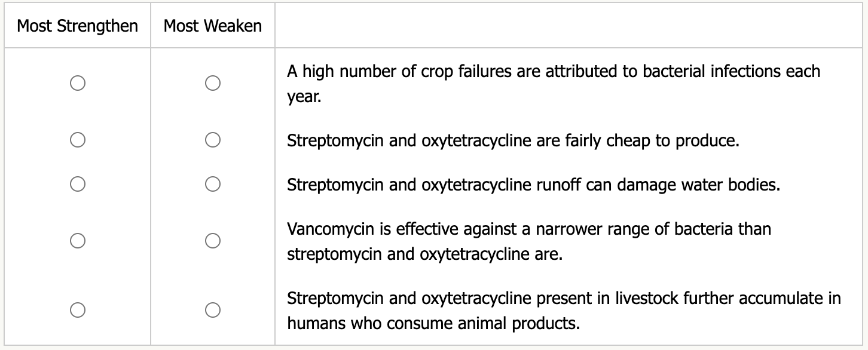Image resolution: width=868 pixels, height=350 pixels.
Task: Set Most Strengthen for livestock accumulation statement
Action: [x=77, y=310]
